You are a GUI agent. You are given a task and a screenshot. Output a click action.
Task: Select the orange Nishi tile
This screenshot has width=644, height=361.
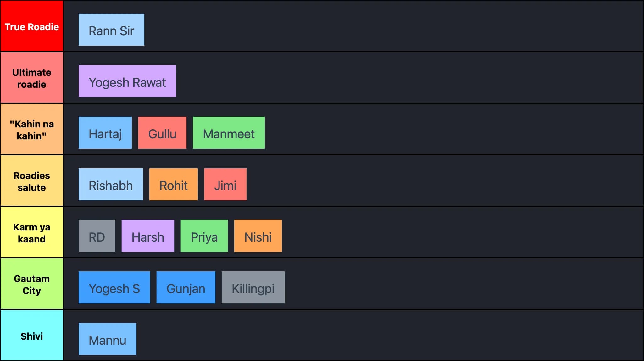(x=258, y=236)
